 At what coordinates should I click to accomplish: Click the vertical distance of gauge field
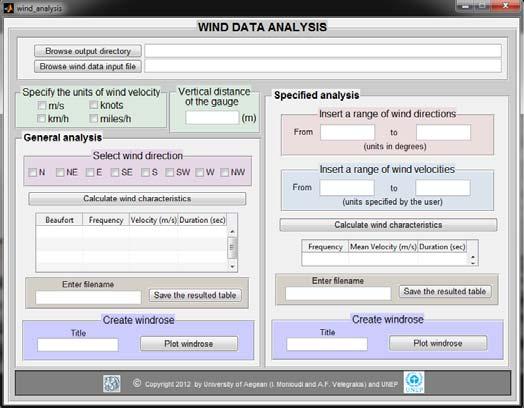click(212, 118)
